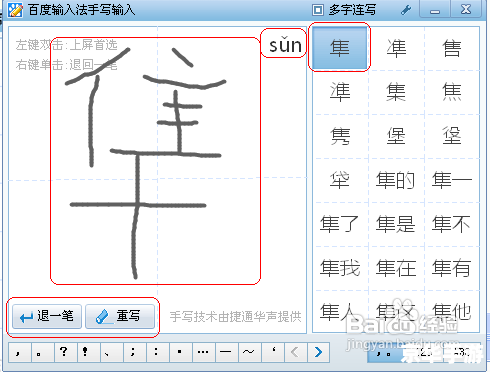490x372 pixels.
Task: Click the 手写技术由捷通华声提供 credit text
Action: pos(235,317)
